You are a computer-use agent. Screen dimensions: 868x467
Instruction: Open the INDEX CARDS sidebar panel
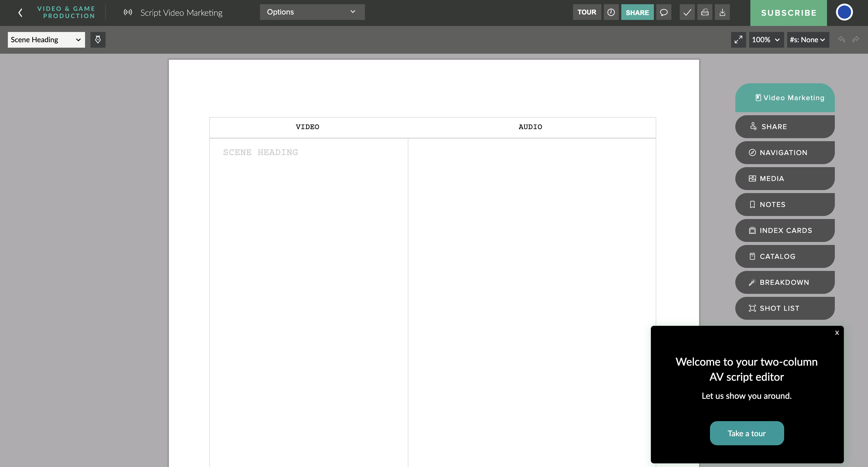tap(785, 230)
